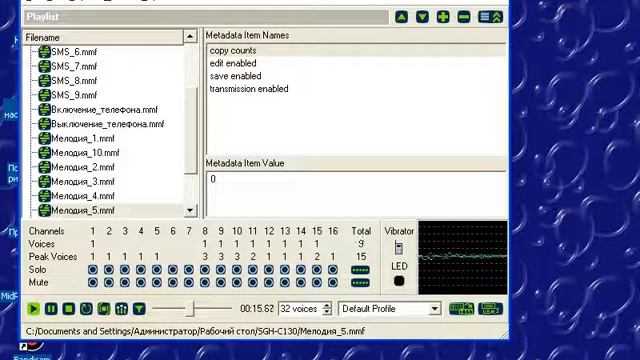Image resolution: width=640 pixels, height=360 pixels.
Task: Click the 32 voices input field
Action: point(301,309)
